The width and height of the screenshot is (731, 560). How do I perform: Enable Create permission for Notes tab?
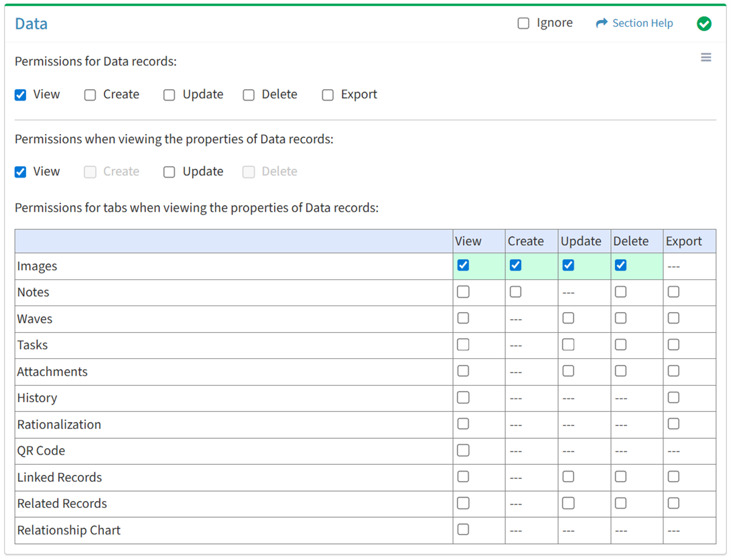click(515, 292)
